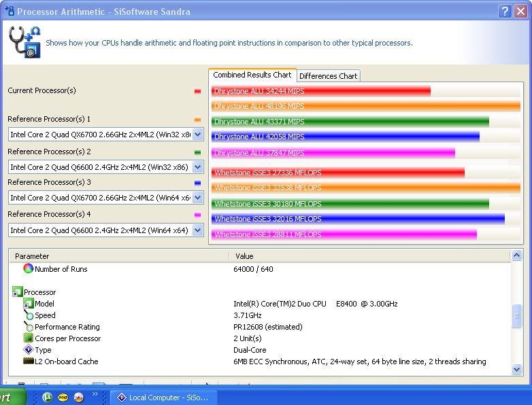This screenshot has width=532, height=405.
Task: Click the module description text about CPUs
Action: tap(229, 43)
